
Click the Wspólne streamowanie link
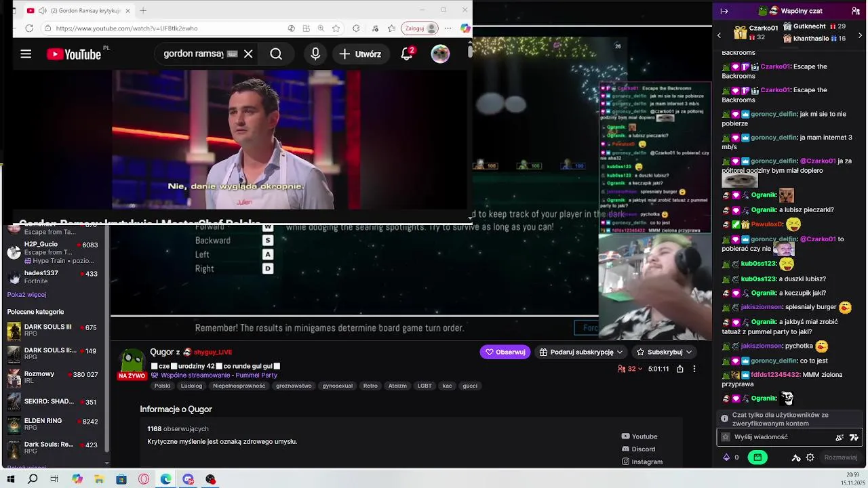pyautogui.click(x=195, y=375)
